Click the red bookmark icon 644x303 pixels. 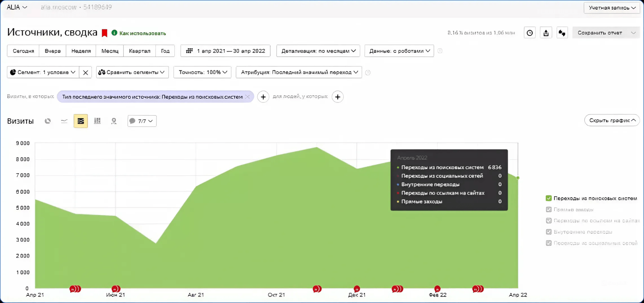104,33
